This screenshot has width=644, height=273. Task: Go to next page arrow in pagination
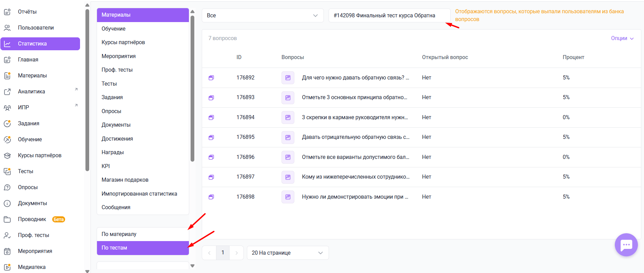(x=237, y=253)
